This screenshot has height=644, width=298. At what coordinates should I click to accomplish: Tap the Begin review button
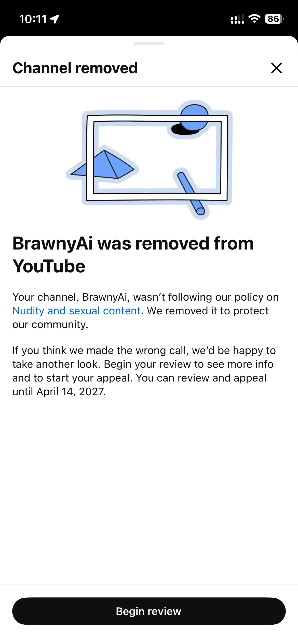point(149,611)
